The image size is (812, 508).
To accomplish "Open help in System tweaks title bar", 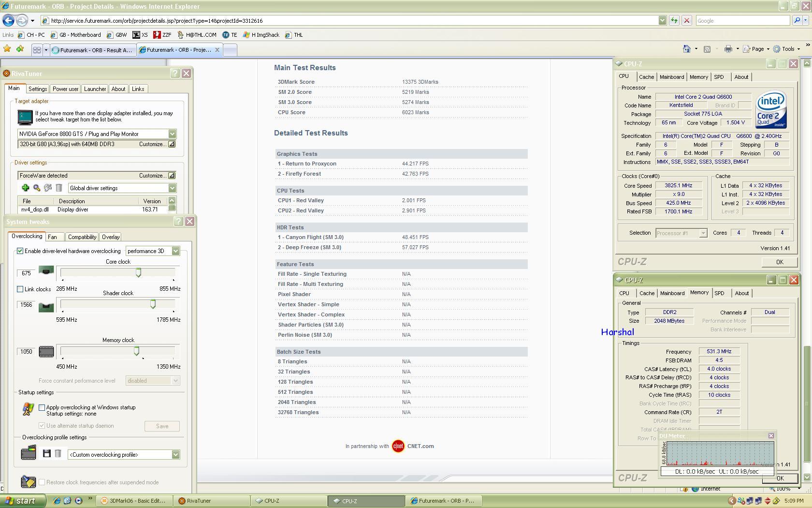I will click(x=178, y=221).
